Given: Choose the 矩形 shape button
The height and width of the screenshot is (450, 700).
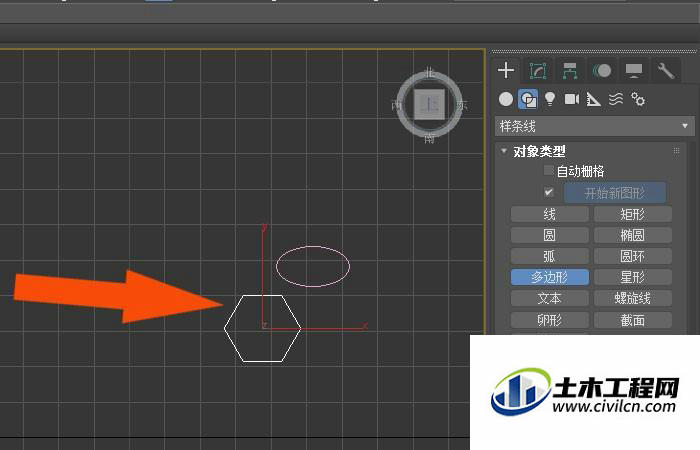Looking at the screenshot, I should pos(633,214).
